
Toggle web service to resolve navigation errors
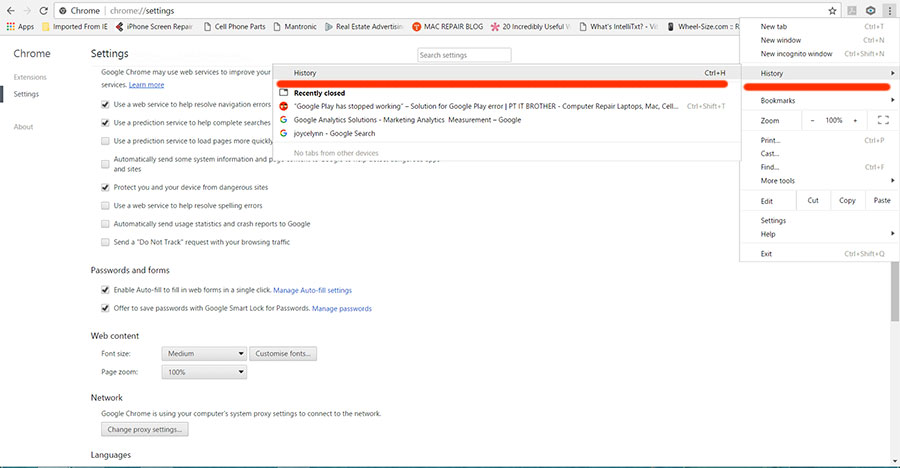(x=105, y=105)
